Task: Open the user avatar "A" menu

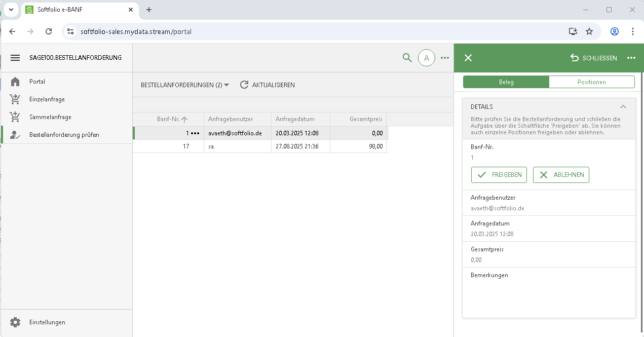Action: (x=426, y=58)
